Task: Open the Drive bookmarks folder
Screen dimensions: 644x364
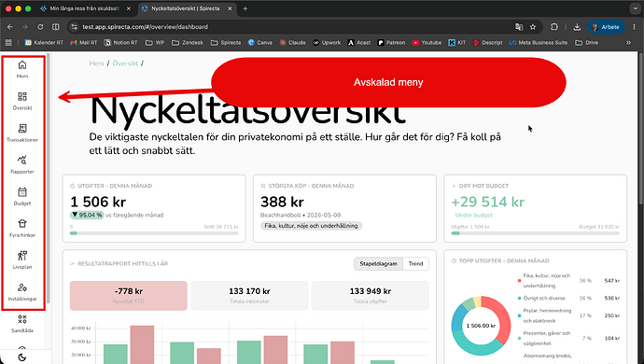Action: [x=587, y=42]
